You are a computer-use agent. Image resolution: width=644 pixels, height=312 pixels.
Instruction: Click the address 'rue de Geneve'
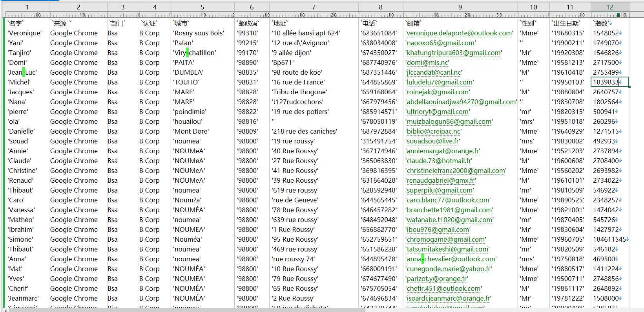click(295, 200)
